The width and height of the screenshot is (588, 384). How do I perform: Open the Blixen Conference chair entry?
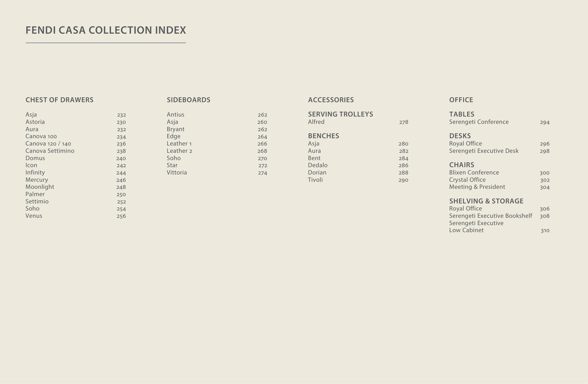point(474,173)
